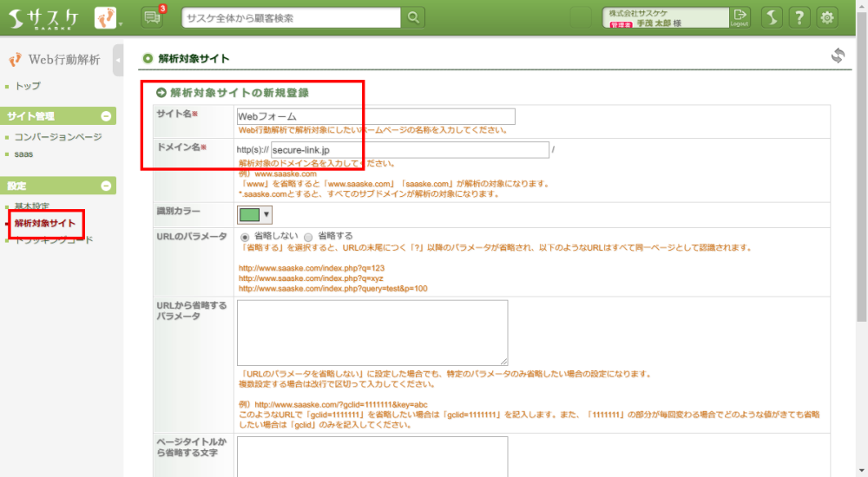
Task: Open the saas site link
Action: (24, 154)
